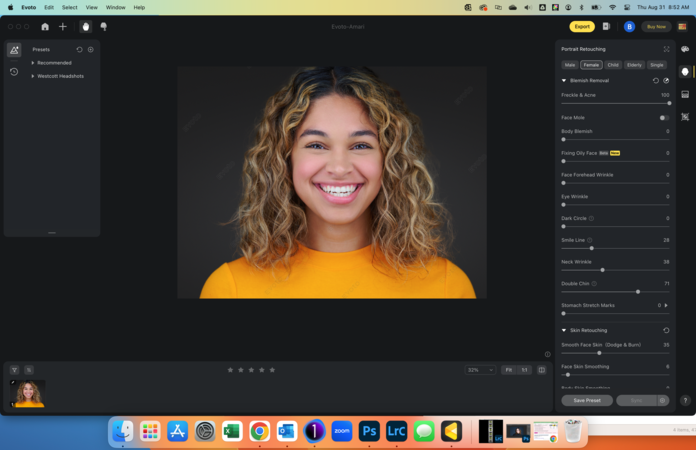
Task: Open the Window menu
Action: click(116, 7)
